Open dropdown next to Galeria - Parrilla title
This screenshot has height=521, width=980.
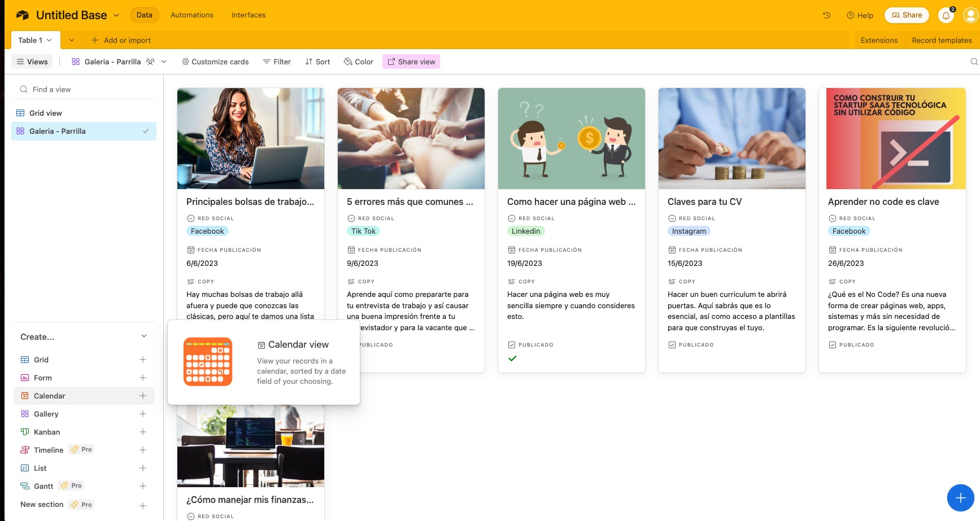click(x=164, y=62)
